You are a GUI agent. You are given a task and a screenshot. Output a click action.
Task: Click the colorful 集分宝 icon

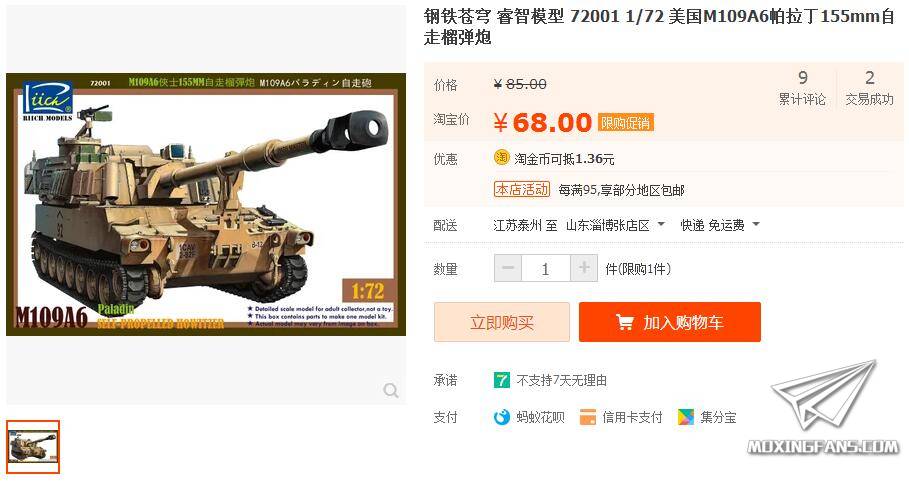686,417
